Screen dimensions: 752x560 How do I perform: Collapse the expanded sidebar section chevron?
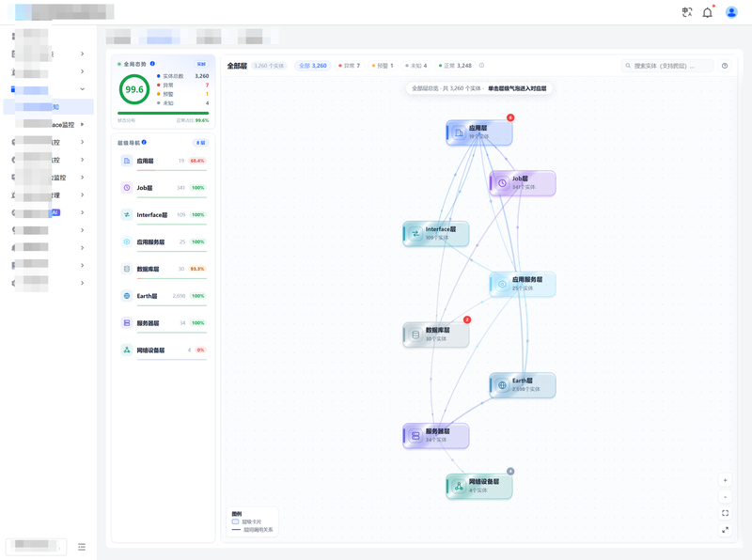click(x=83, y=89)
